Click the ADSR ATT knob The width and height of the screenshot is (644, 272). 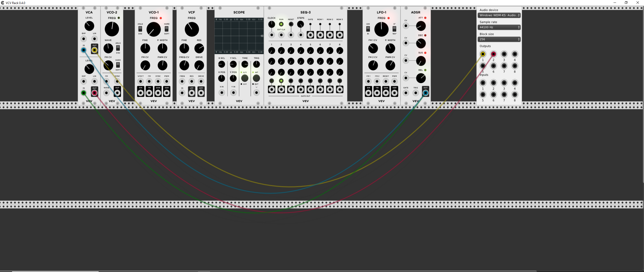(x=421, y=26)
